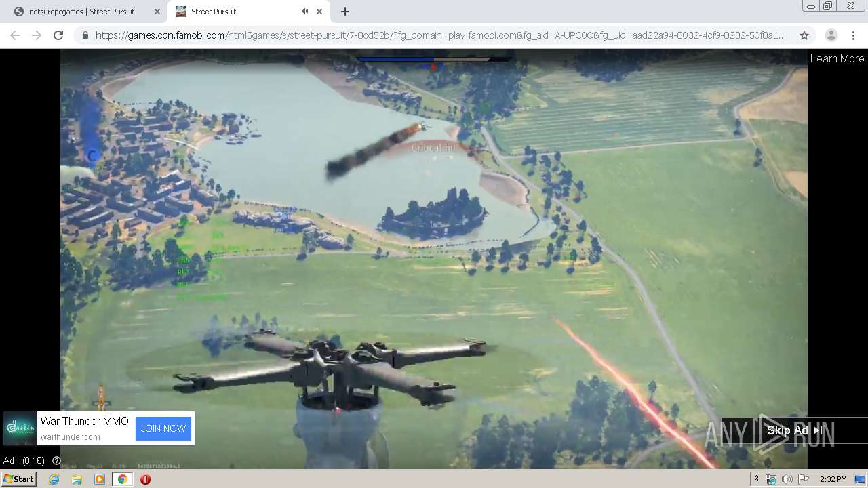868x488 pixels.
Task: Click the Gaijin logo thumbnail
Action: click(x=20, y=428)
